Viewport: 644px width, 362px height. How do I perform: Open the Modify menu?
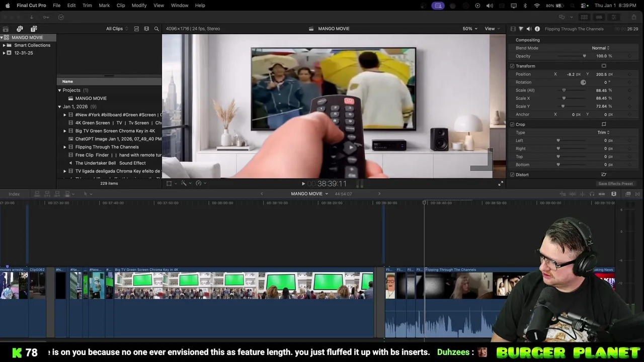[x=139, y=6]
